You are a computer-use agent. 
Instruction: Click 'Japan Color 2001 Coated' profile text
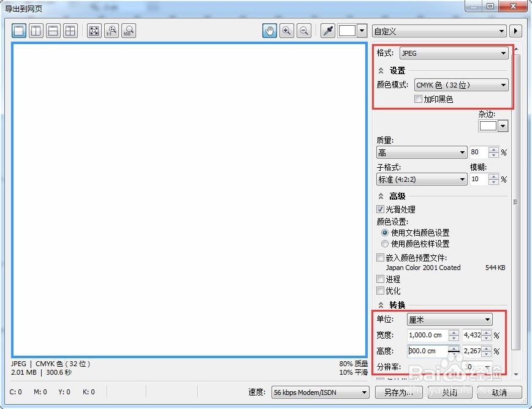(x=423, y=268)
